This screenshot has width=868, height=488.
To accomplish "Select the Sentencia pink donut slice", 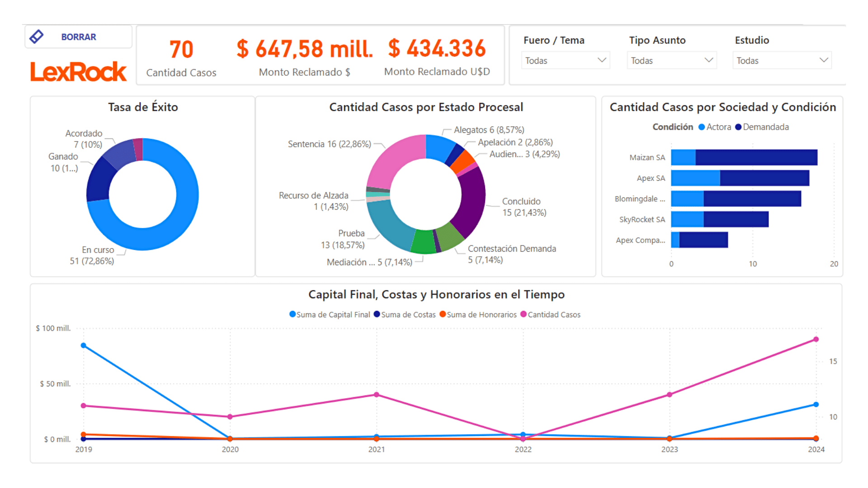I will 394,158.
